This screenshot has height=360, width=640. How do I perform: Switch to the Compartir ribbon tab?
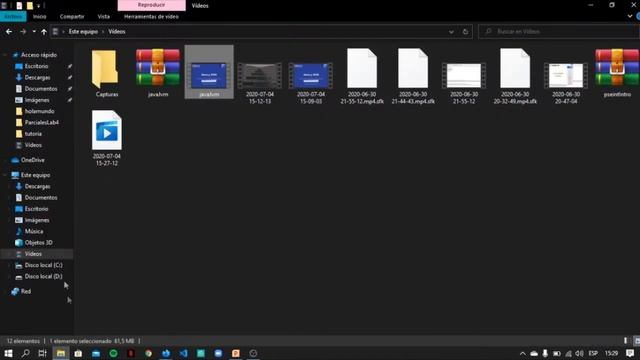pyautogui.click(x=72, y=17)
